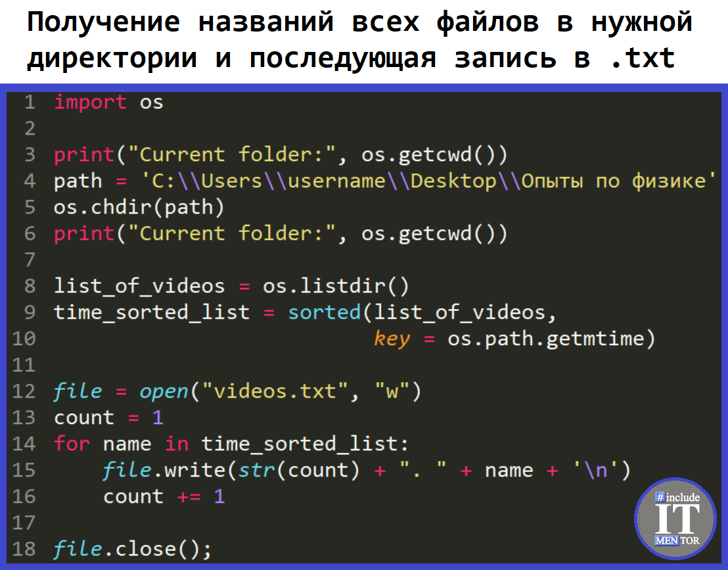The width and height of the screenshot is (728, 570).
Task: Click the "videos.txt" string
Action: coord(275,391)
